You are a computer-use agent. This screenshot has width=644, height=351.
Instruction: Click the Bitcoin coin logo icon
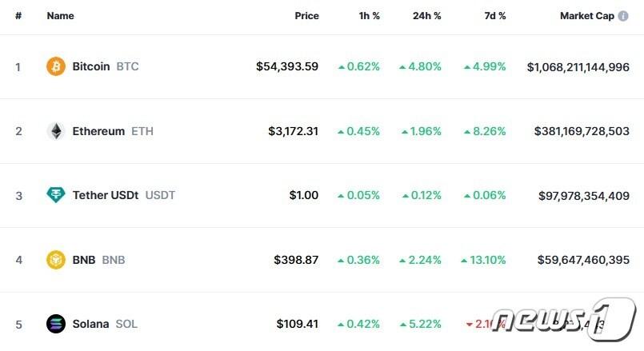(56, 66)
